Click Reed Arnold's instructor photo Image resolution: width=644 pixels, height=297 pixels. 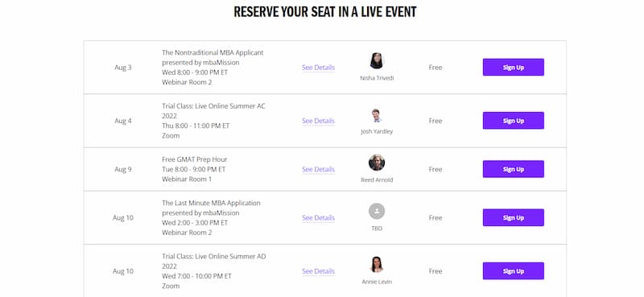click(x=377, y=163)
